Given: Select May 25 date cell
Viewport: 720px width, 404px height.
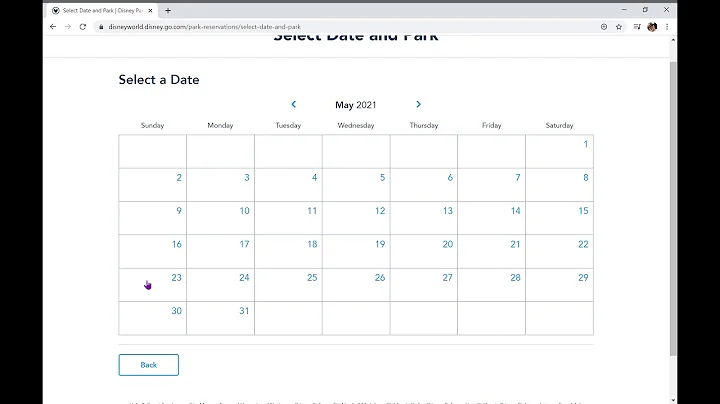Looking at the screenshot, I should coord(288,285).
